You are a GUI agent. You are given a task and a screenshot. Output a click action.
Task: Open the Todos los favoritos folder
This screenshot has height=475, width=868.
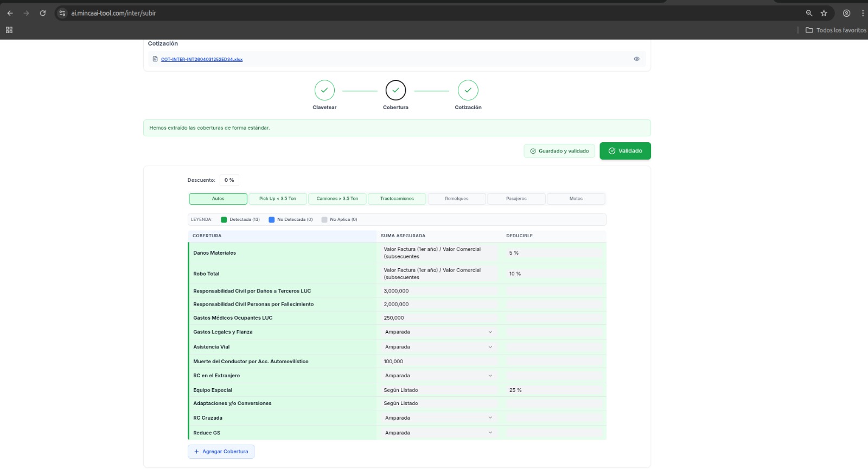(836, 30)
